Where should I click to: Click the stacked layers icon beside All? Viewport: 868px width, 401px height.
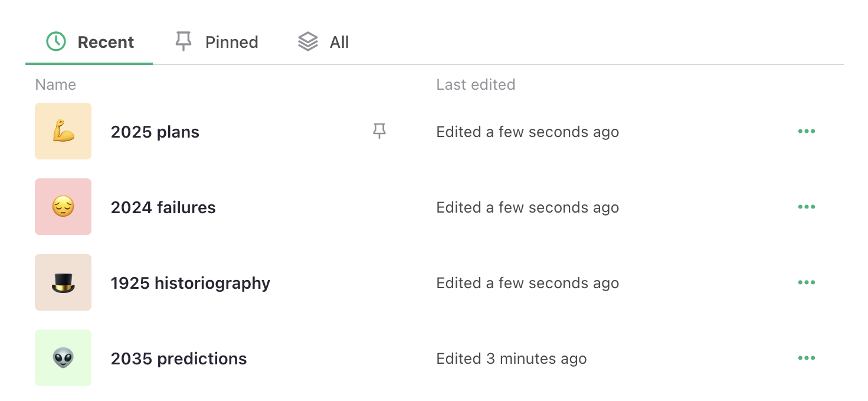(307, 41)
